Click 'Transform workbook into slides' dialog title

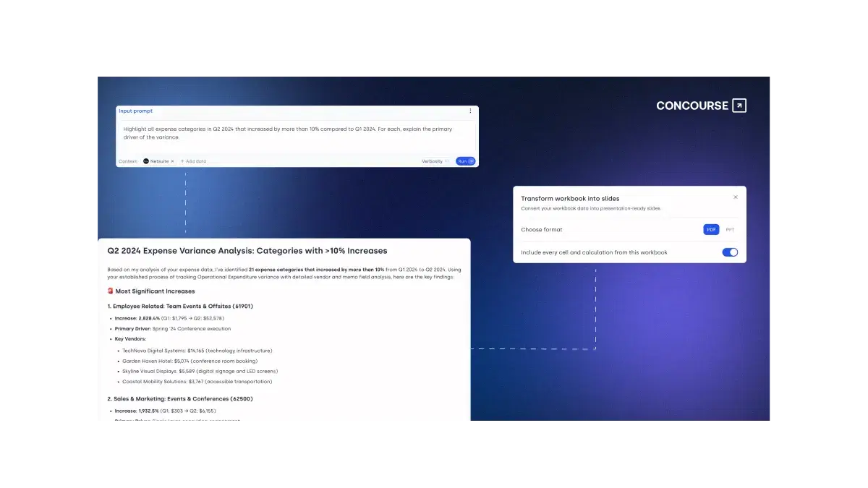point(570,198)
